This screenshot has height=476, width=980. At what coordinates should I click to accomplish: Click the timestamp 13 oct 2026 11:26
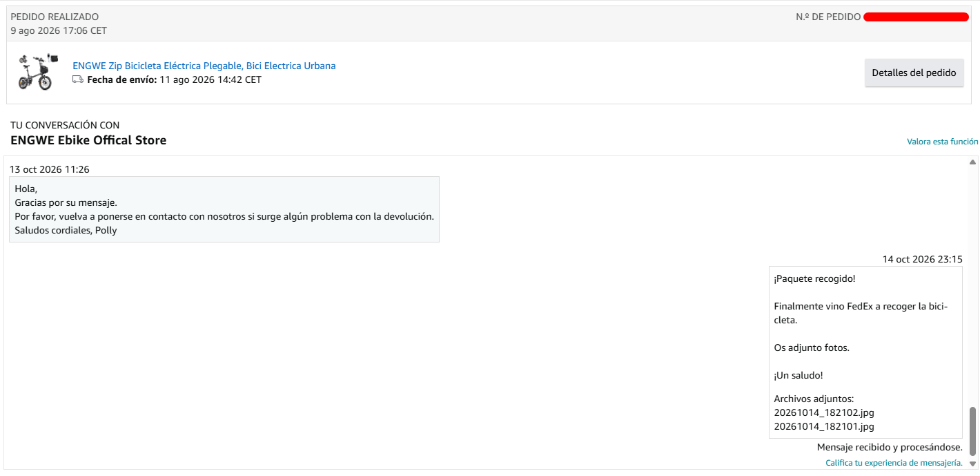pos(50,169)
